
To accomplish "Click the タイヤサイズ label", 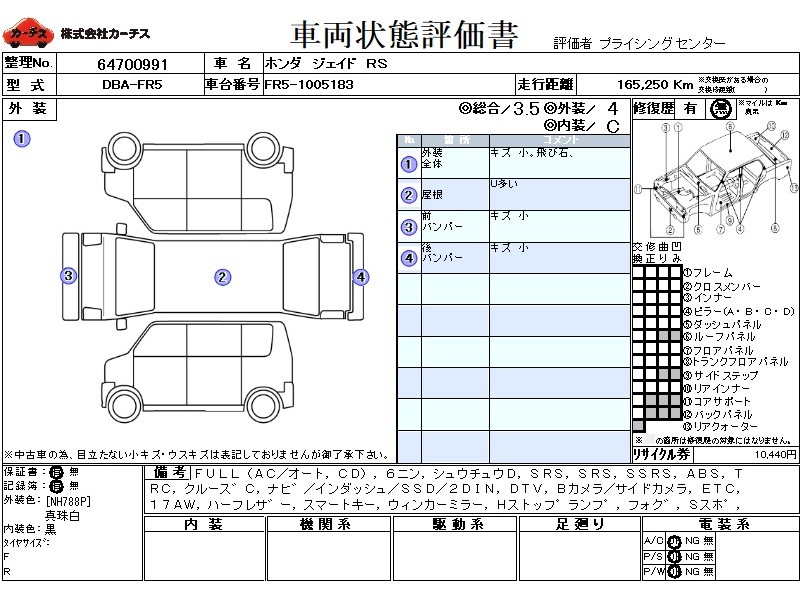I will [26, 543].
